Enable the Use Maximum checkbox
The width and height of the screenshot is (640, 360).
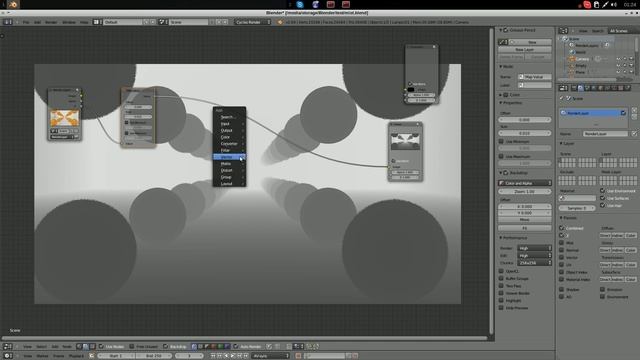(x=501, y=156)
